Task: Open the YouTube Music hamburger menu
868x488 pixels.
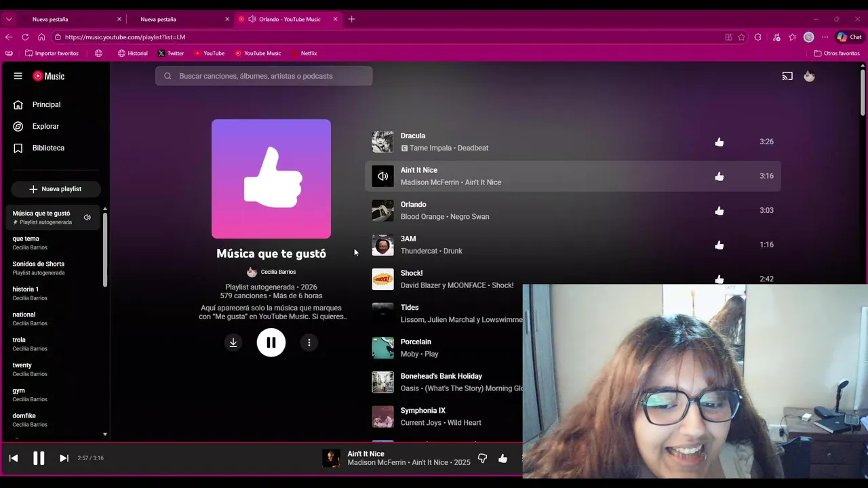Action: [x=18, y=76]
